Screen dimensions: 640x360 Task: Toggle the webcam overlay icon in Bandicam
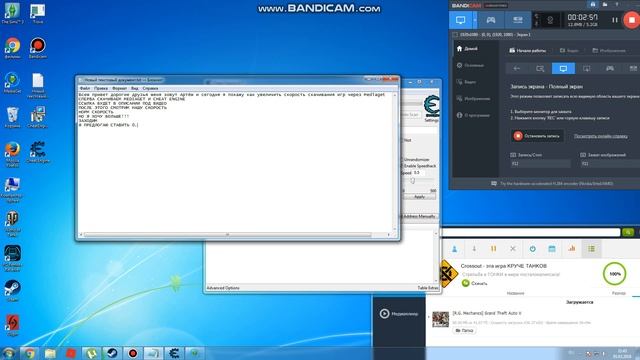pos(550,20)
